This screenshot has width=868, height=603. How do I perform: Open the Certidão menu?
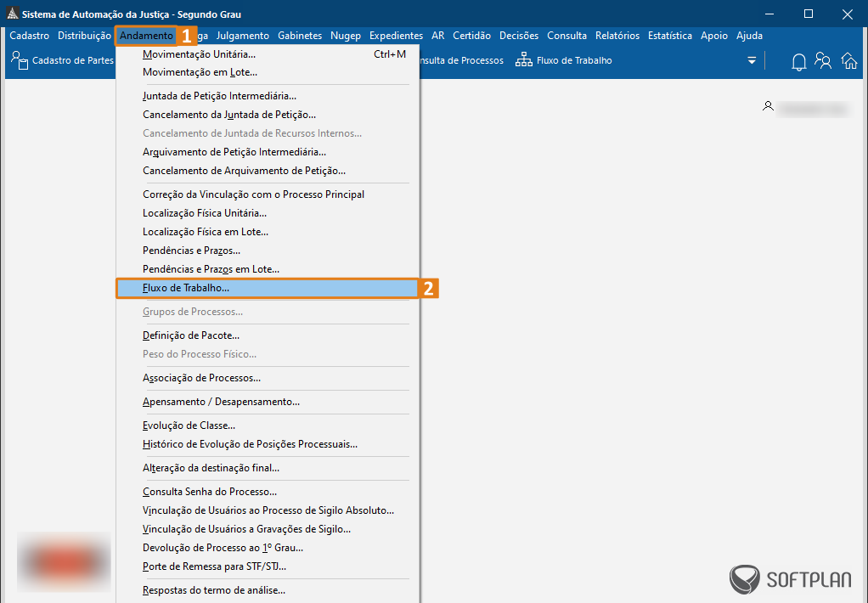click(x=471, y=36)
